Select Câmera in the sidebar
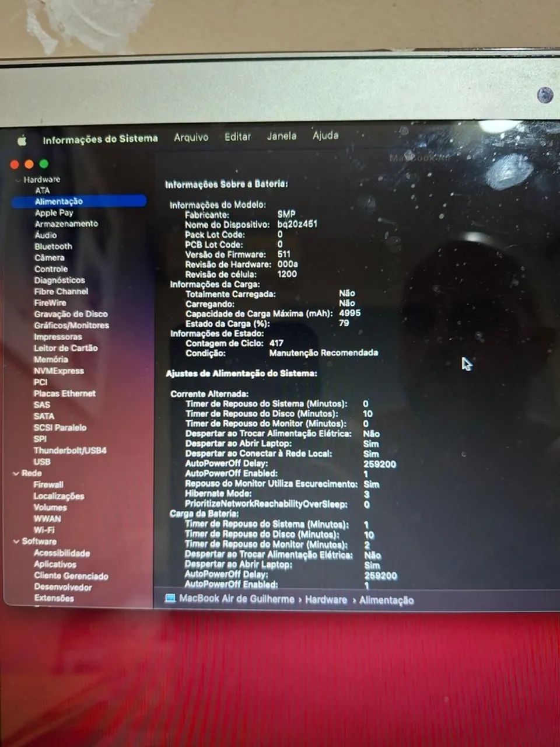 coord(50,258)
